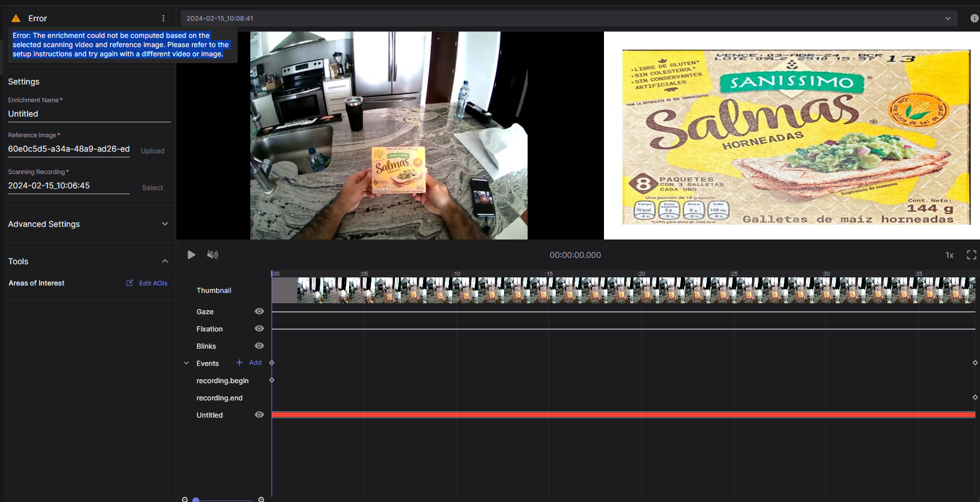980x502 pixels.
Task: Click the Fixation track label
Action: [210, 329]
